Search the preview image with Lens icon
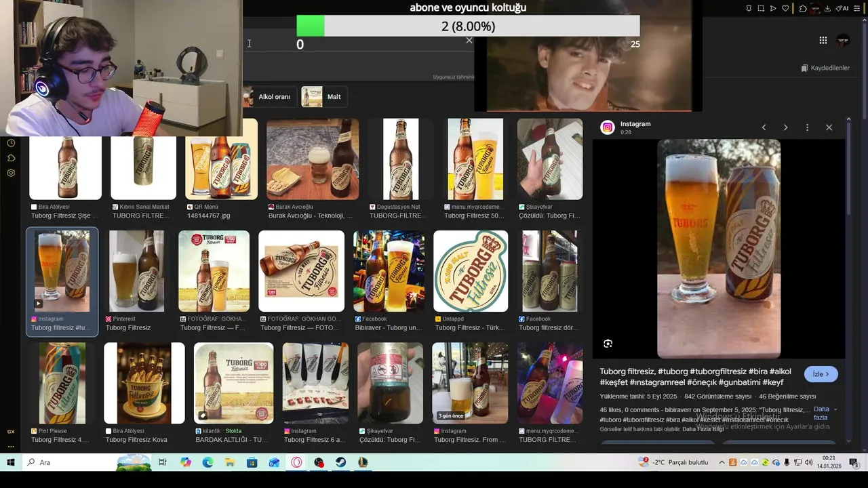 608,344
